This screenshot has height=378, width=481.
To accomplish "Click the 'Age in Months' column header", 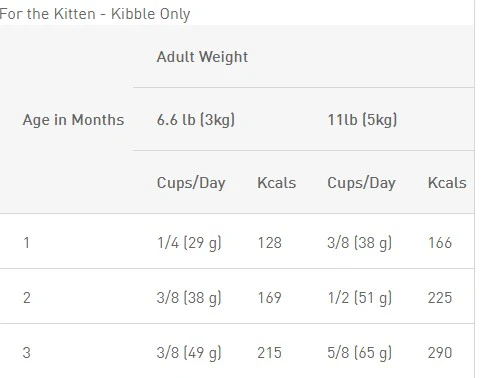I will pos(73,120).
